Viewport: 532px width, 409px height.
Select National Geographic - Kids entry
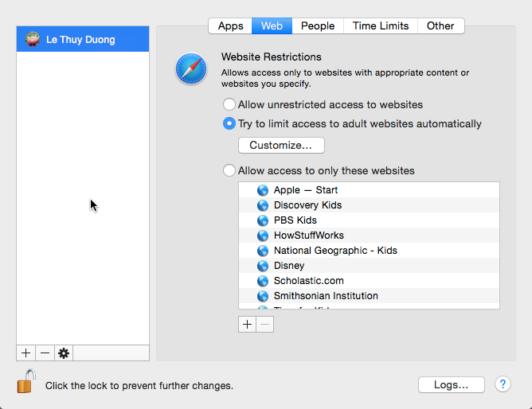369,251
